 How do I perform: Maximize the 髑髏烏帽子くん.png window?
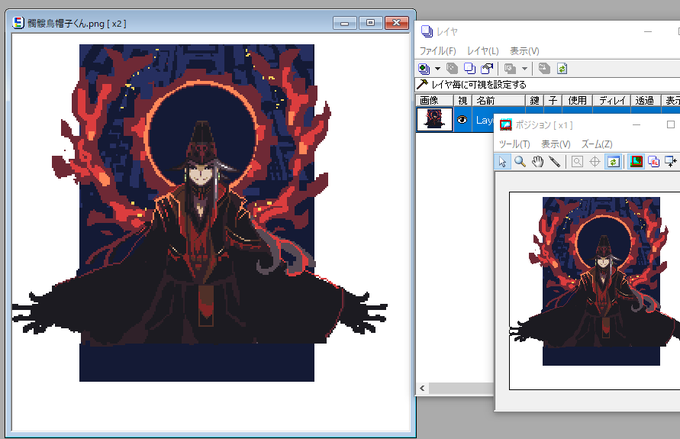coord(370,23)
